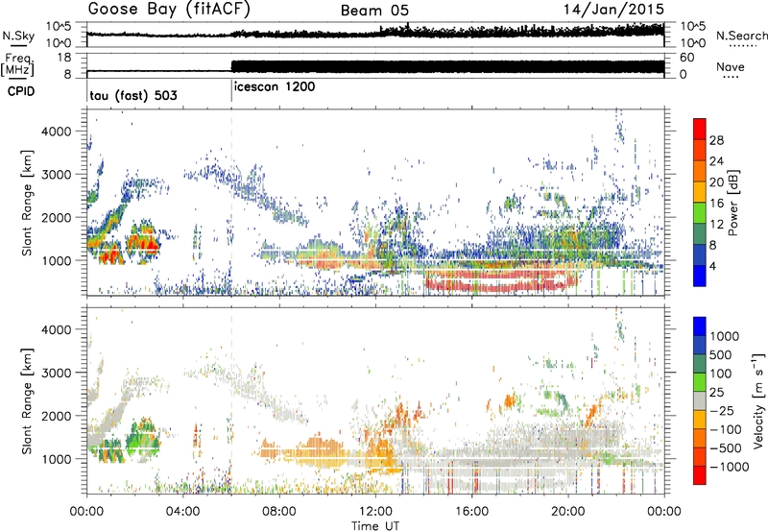Click the 'tau (fast) 503' mode label
The width and height of the screenshot is (768, 532).
pyautogui.click(x=133, y=95)
